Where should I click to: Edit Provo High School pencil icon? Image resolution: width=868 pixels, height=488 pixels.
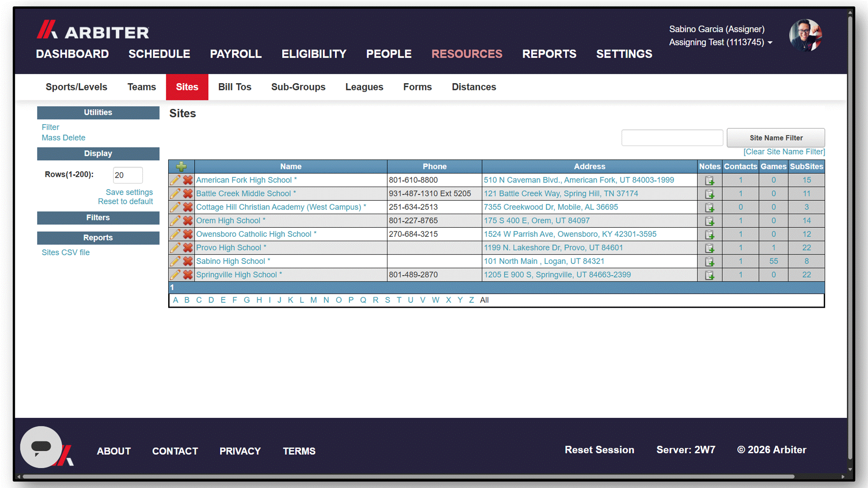175,248
